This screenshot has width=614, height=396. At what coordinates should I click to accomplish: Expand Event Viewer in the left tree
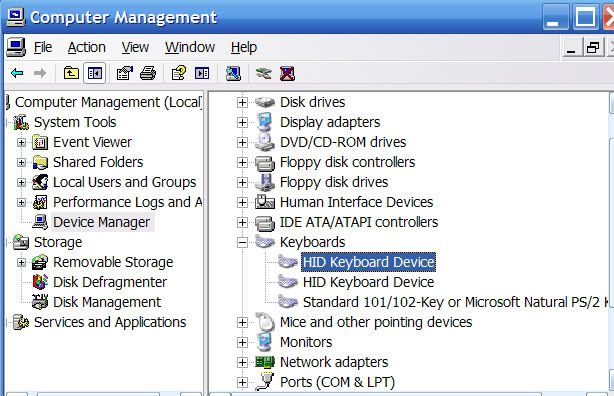(22, 143)
